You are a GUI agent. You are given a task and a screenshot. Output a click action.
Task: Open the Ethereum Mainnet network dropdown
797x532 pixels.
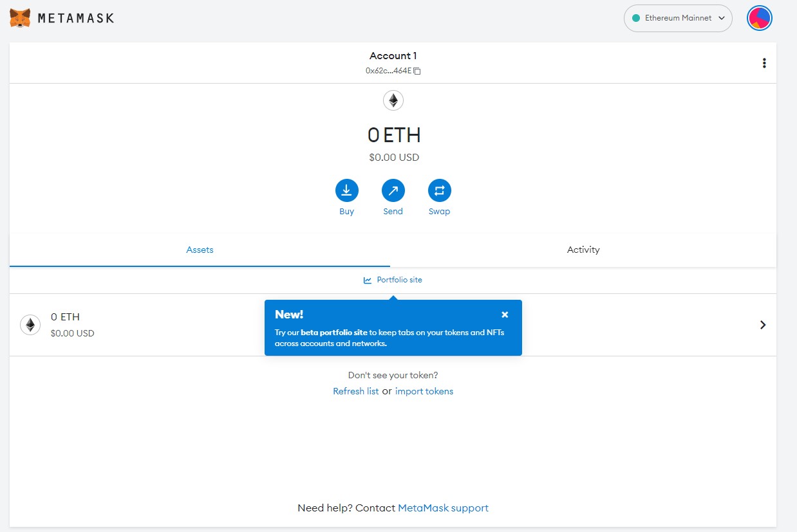[678, 18]
